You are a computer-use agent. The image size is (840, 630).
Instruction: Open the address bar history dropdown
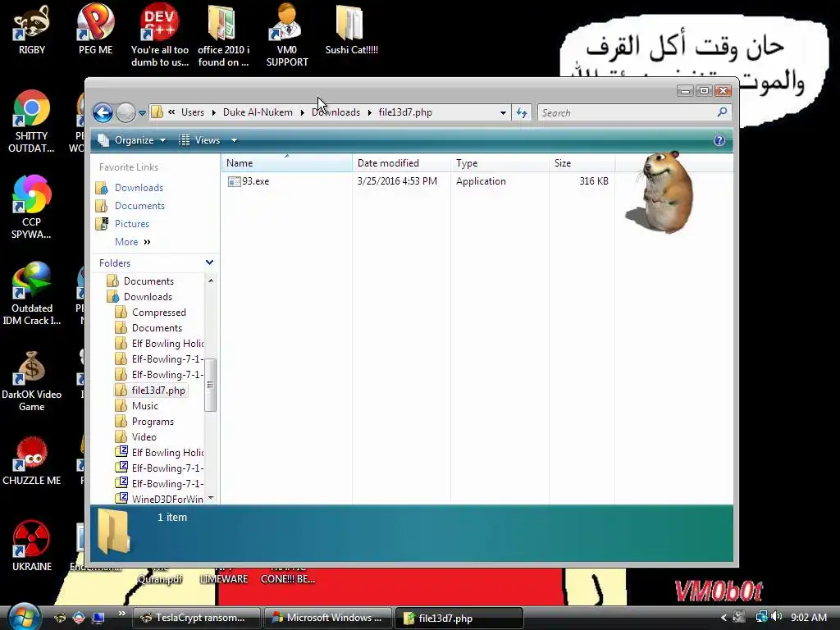tap(503, 112)
